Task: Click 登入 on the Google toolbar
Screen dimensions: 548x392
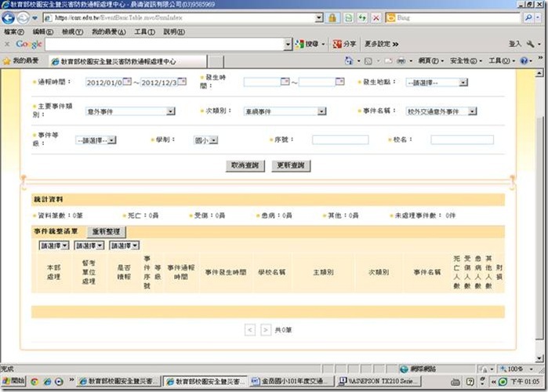Action: (514, 44)
